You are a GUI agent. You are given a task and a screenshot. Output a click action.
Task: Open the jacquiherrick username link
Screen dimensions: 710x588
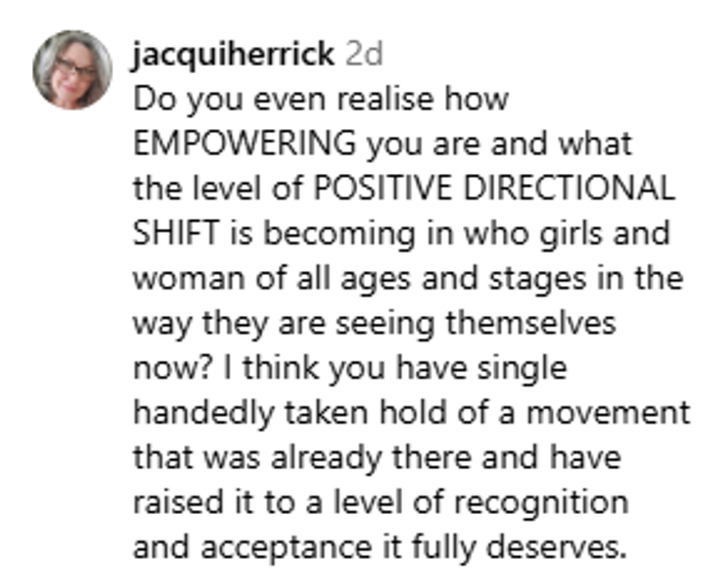(x=233, y=54)
